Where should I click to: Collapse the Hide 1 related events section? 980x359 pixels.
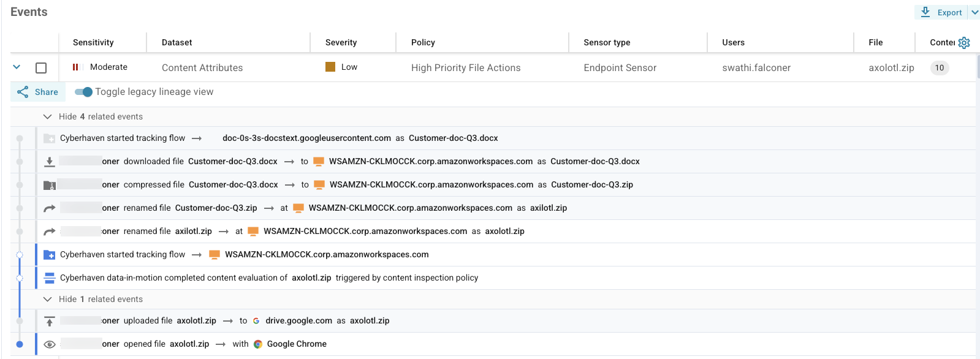click(47, 299)
